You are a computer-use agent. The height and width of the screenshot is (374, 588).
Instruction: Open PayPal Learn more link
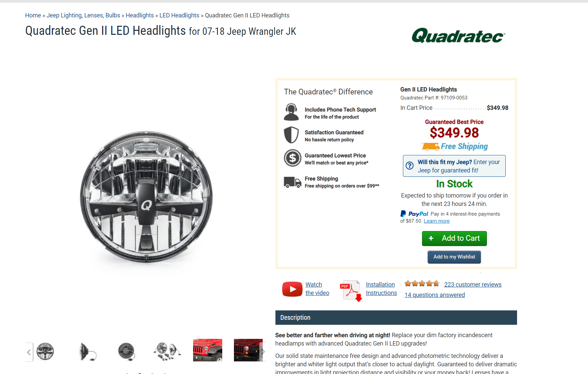pos(437,221)
